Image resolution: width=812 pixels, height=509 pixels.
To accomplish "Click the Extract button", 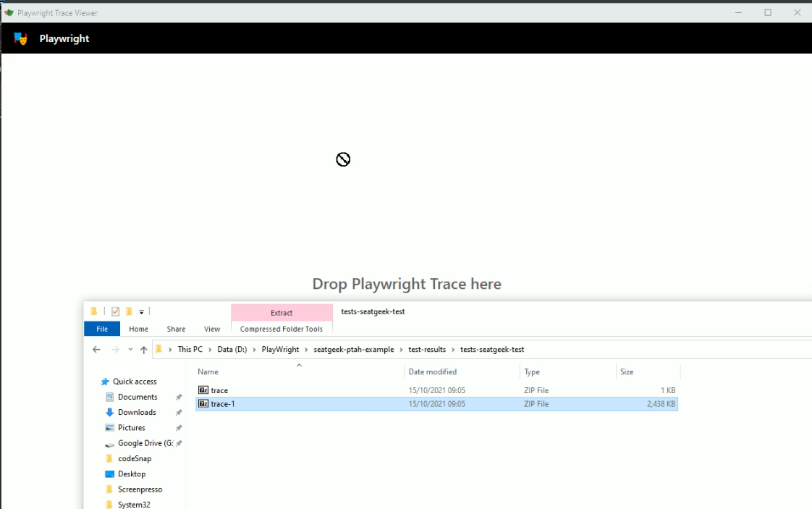I will 281,312.
